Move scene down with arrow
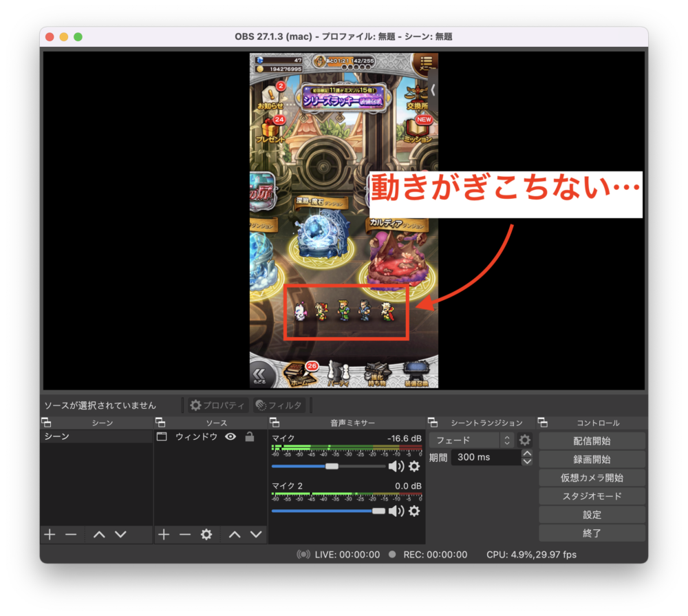 (120, 534)
